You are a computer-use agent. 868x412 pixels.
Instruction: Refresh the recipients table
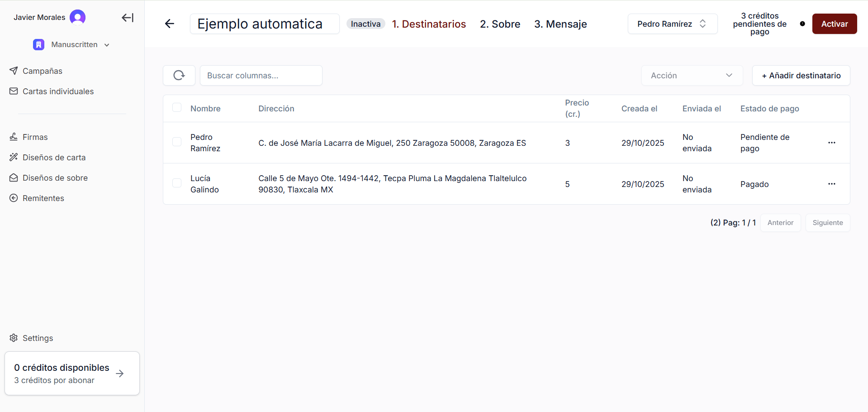point(179,75)
